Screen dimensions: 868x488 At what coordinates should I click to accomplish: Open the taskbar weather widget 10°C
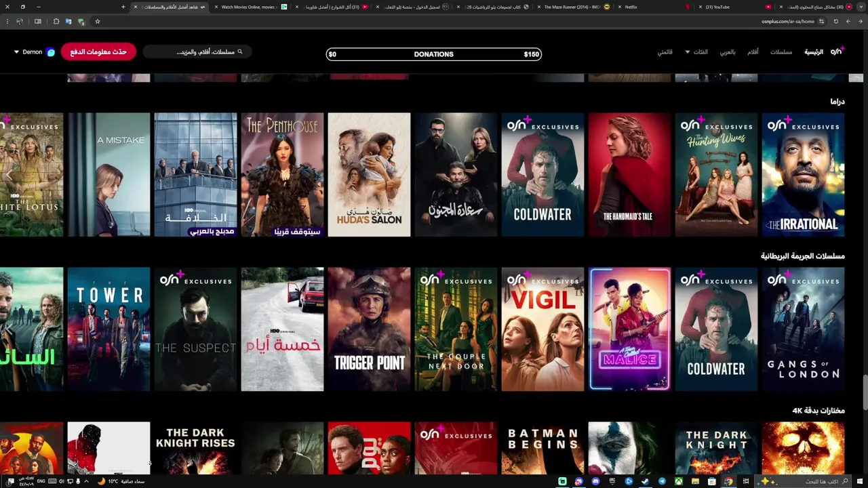[122, 481]
